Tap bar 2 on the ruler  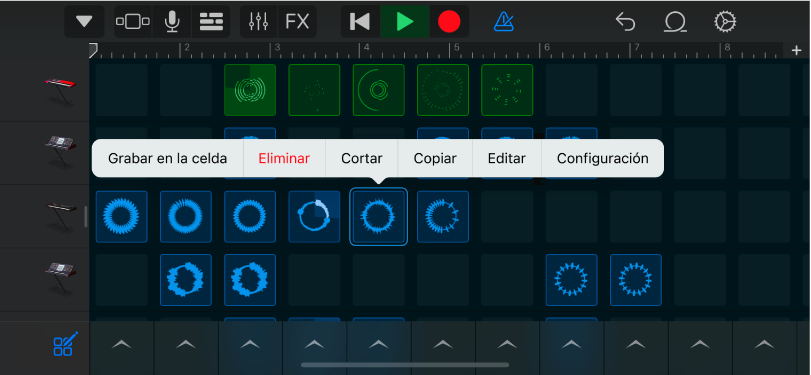pos(187,48)
